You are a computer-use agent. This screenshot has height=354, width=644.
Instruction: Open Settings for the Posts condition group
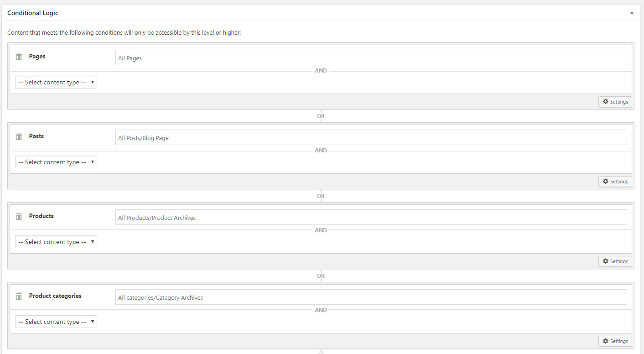615,182
